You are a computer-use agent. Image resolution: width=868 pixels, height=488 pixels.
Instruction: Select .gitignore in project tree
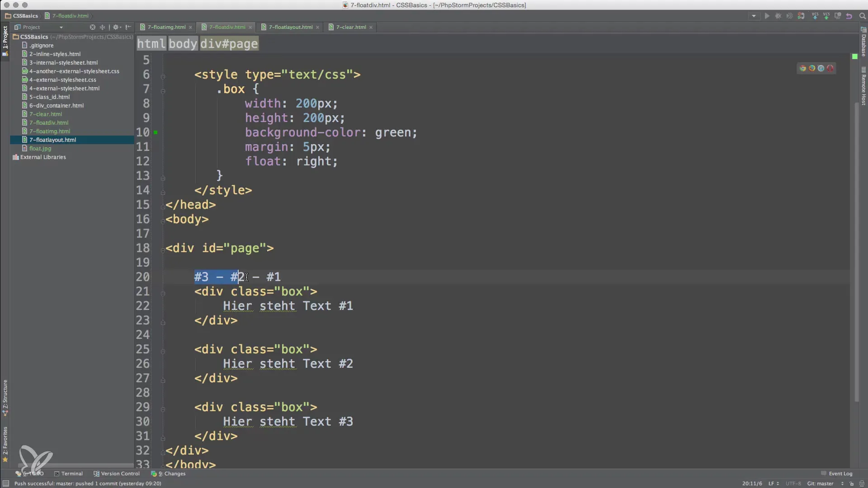42,46
